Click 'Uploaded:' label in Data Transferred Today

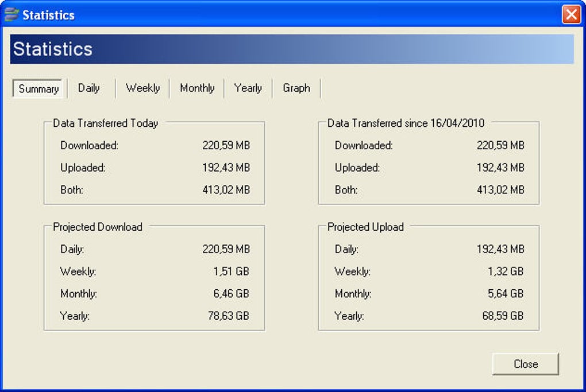[83, 168]
